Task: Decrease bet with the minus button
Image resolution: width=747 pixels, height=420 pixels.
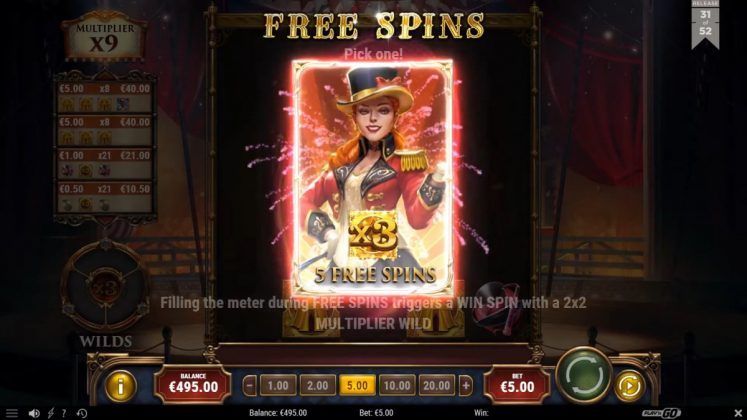Action: (250, 385)
